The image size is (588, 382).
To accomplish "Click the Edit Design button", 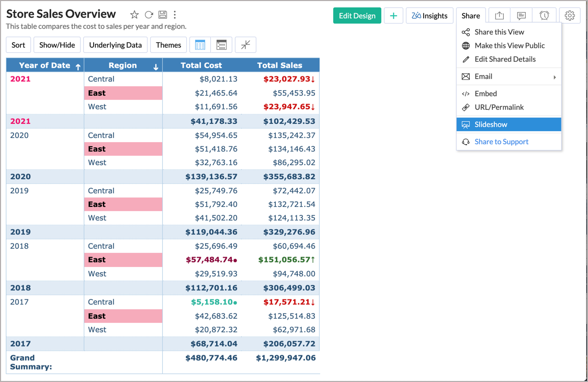I will pyautogui.click(x=357, y=16).
